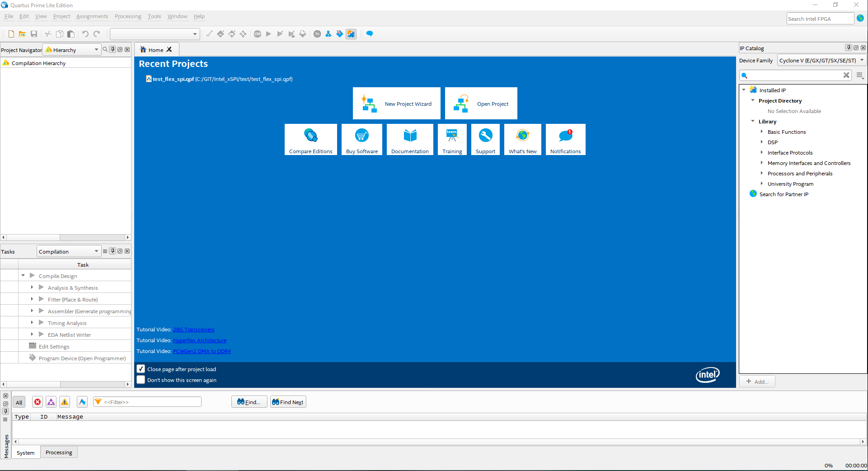Image resolution: width=868 pixels, height=471 pixels.
Task: Open the What's New tile
Action: 523,140
